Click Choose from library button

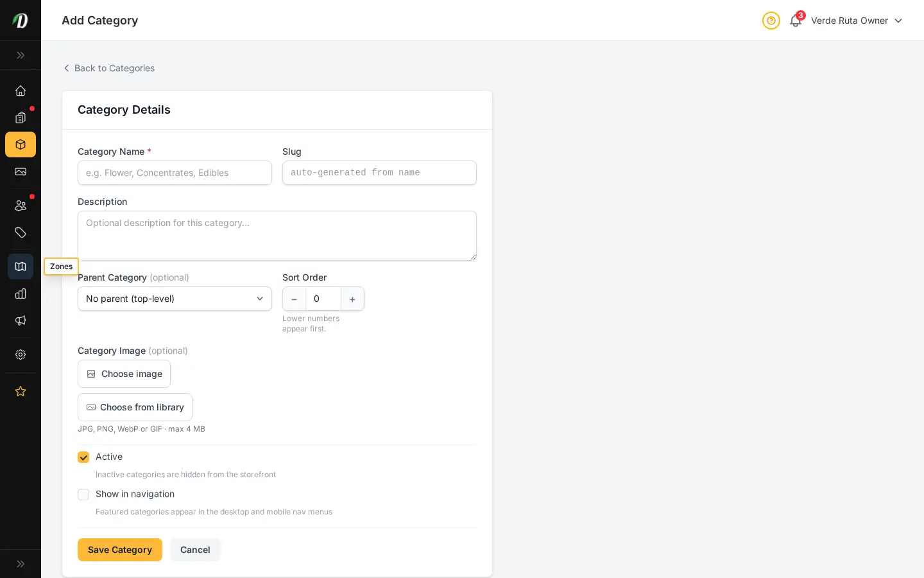[135, 407]
